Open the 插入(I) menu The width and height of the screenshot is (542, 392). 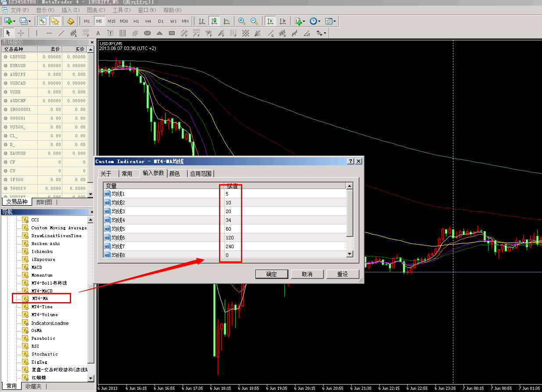(70, 10)
